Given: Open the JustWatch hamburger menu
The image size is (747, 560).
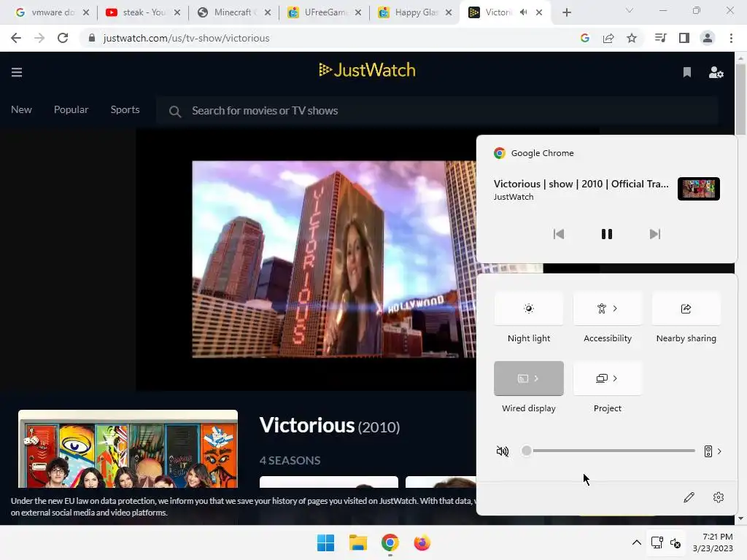Looking at the screenshot, I should tap(17, 72).
